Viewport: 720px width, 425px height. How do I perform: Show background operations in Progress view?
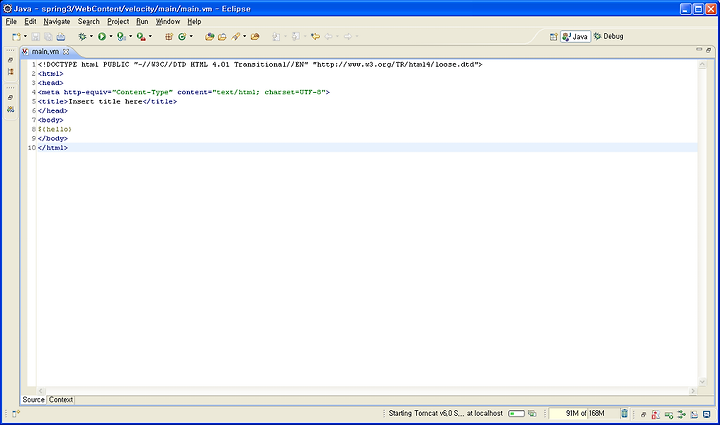[532, 414]
